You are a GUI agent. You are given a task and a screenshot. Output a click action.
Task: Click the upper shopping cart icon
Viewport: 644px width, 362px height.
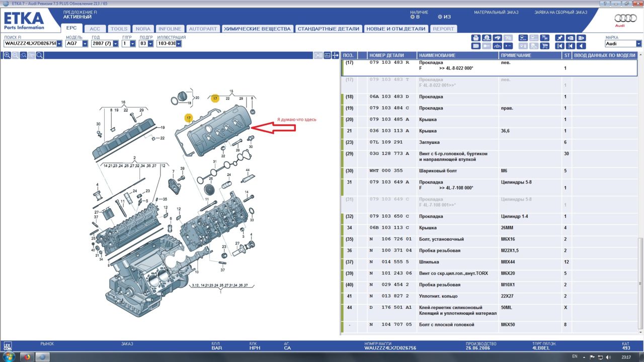545,38
